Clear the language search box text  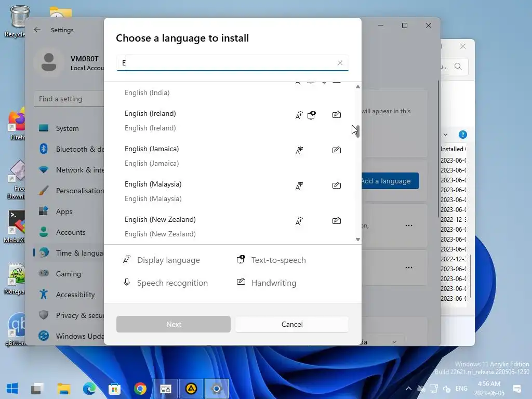[340, 63]
